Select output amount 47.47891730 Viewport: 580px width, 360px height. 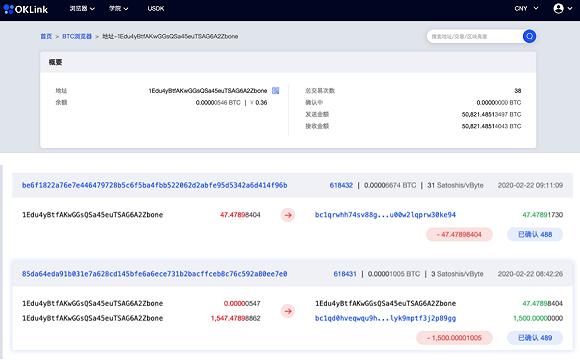pos(543,215)
